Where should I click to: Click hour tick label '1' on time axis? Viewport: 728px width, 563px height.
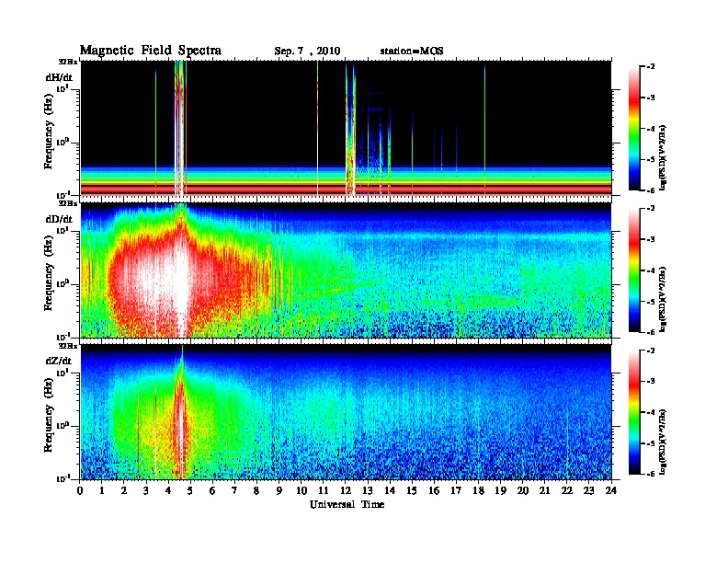coord(102,491)
